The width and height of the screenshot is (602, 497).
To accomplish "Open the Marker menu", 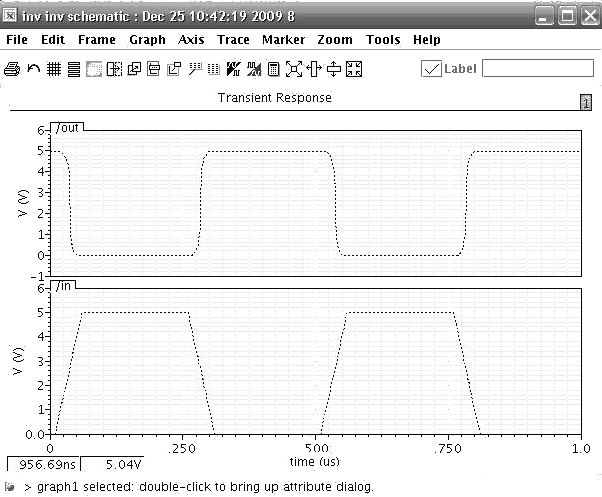I will coord(283,40).
